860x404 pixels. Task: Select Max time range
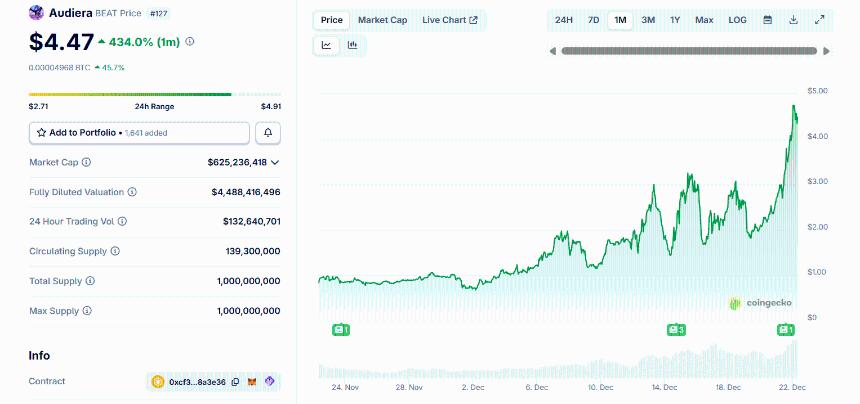coord(704,20)
